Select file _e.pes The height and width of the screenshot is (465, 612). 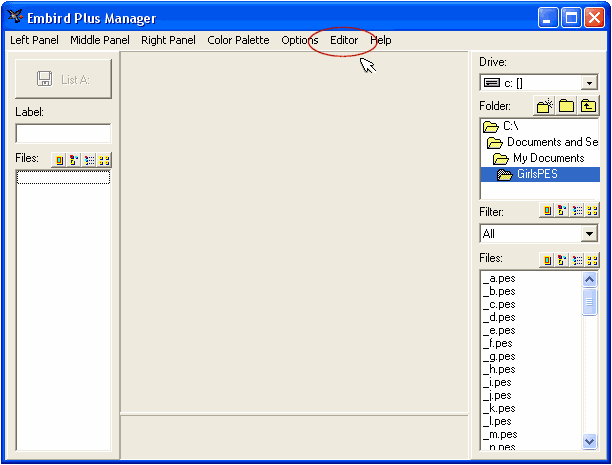(499, 330)
